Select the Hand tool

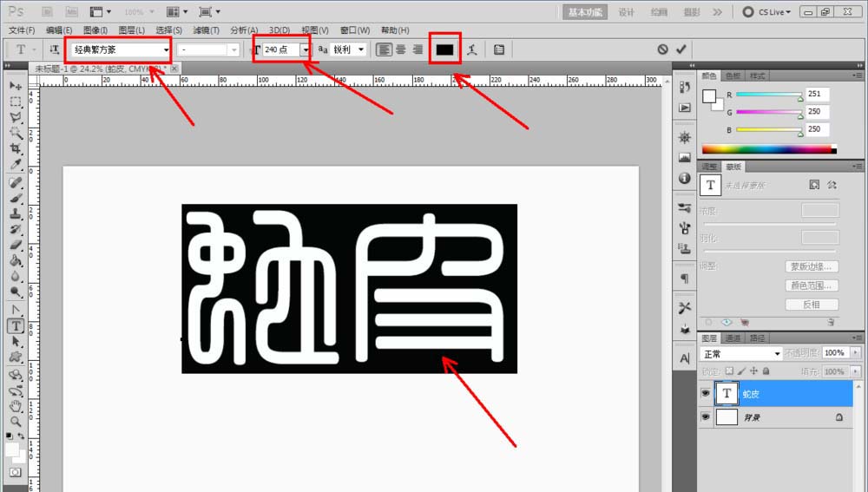pyautogui.click(x=16, y=406)
